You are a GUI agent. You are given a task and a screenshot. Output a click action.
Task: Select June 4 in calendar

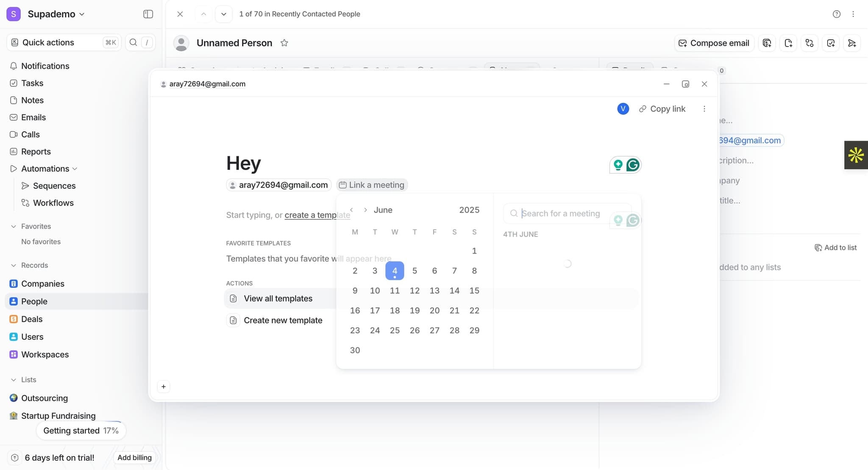tap(395, 271)
